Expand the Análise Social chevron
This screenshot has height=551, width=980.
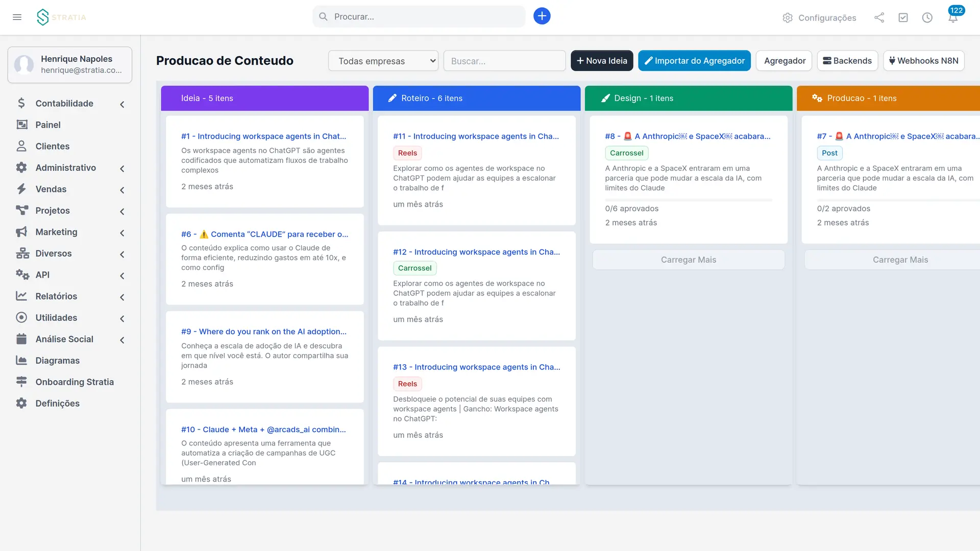(x=122, y=340)
